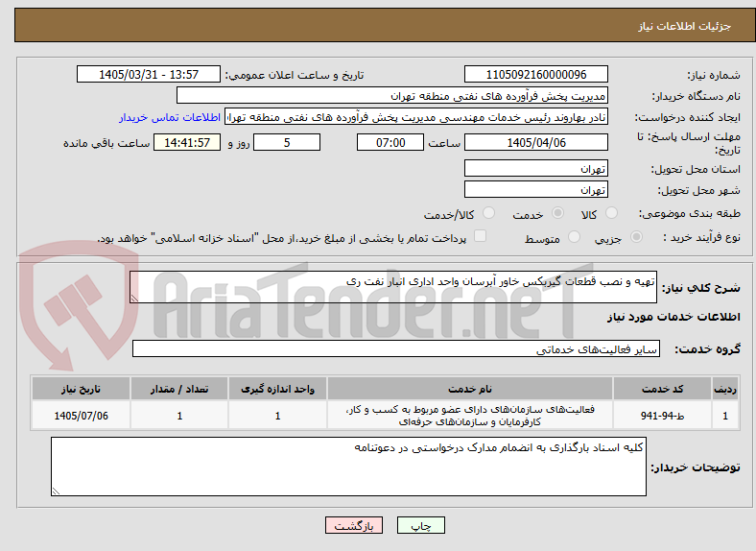The image size is (756, 551).
Task: Click the remaining time field 14:41:57
Action: (187, 142)
